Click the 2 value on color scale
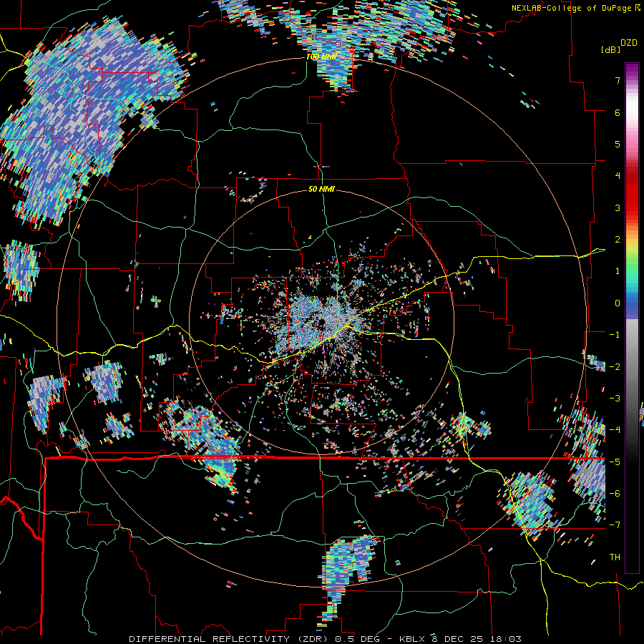This screenshot has height=644, width=644. pyautogui.click(x=618, y=240)
